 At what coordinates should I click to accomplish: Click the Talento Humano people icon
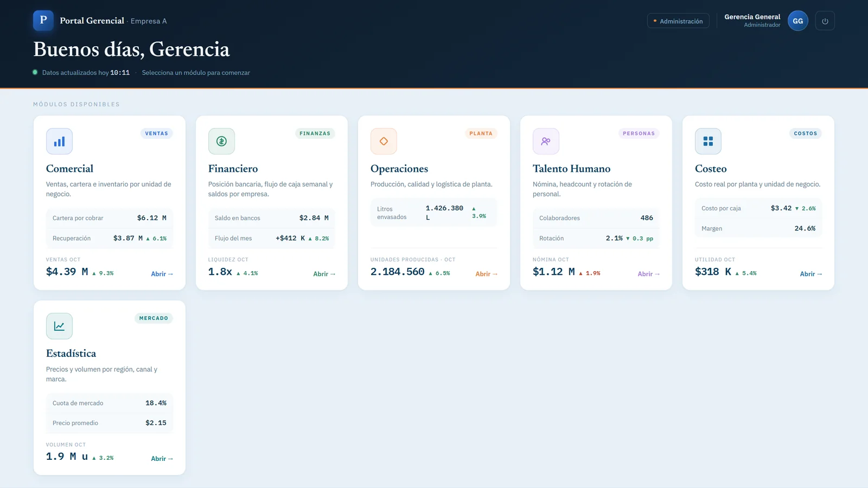546,142
